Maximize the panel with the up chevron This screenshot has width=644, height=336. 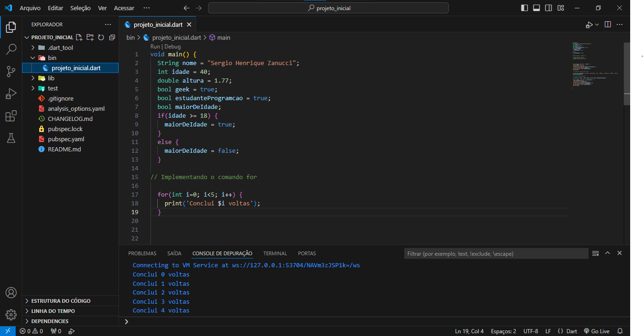pyautogui.click(x=608, y=253)
